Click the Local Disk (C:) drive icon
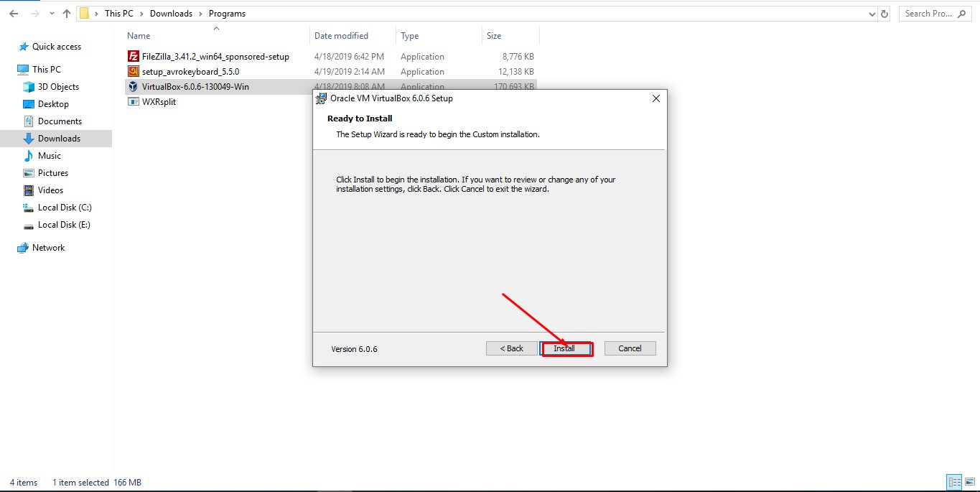Screen dimensions: 980x492 click(x=29, y=208)
